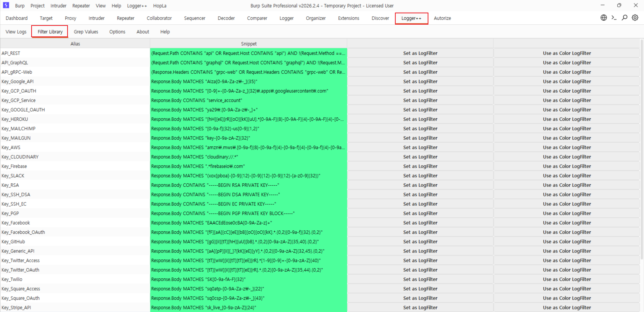Select the Logger++ main tab
The width and height of the screenshot is (644, 312).
pyautogui.click(x=411, y=18)
